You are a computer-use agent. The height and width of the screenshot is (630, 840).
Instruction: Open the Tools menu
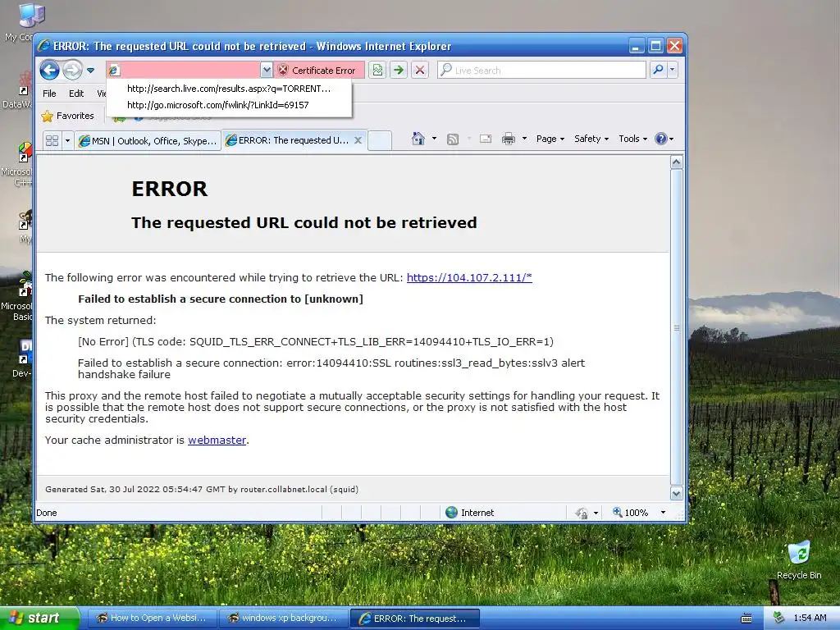coord(632,139)
